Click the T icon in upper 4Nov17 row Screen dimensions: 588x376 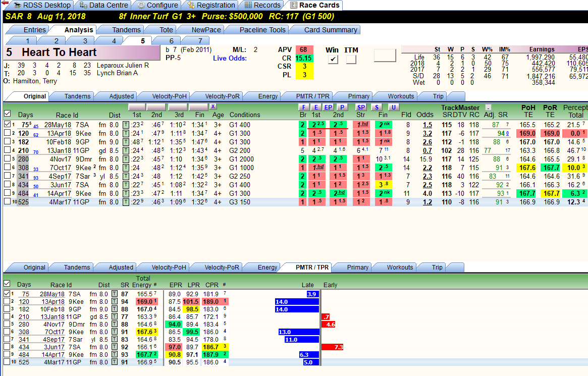coord(126,159)
